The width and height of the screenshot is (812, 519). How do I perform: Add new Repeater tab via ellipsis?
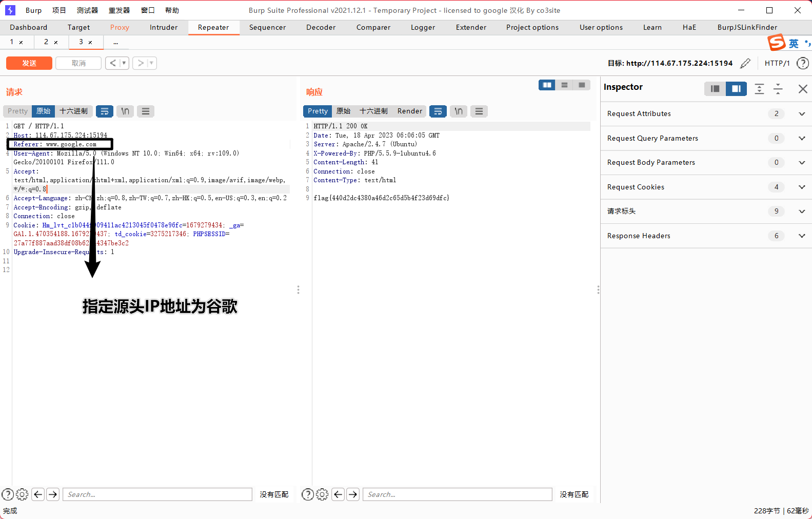click(116, 43)
